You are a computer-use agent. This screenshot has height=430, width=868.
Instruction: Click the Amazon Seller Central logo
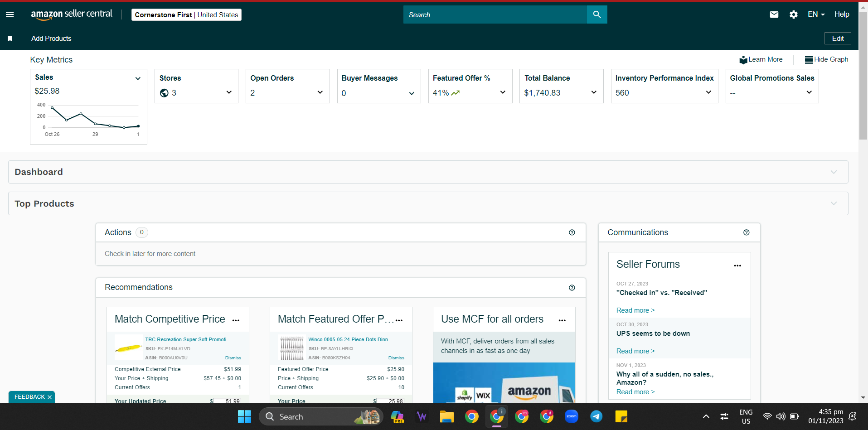click(x=72, y=14)
